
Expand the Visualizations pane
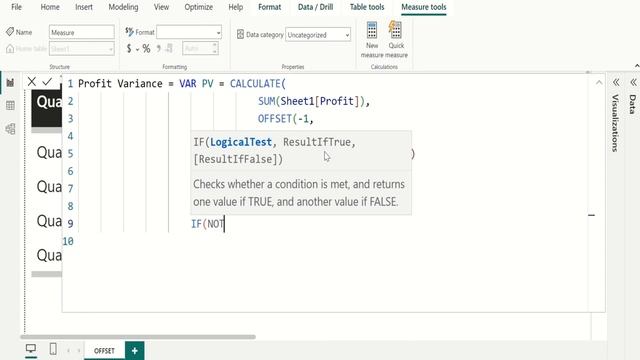[x=616, y=82]
